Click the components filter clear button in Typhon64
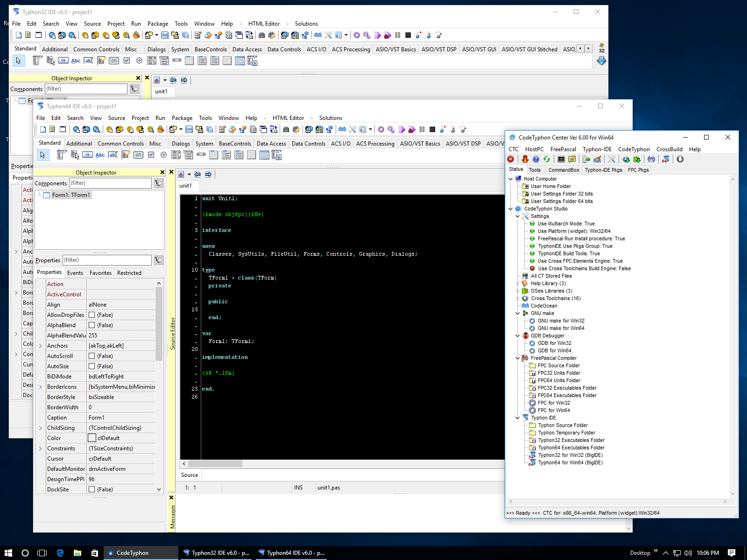 coord(159,183)
